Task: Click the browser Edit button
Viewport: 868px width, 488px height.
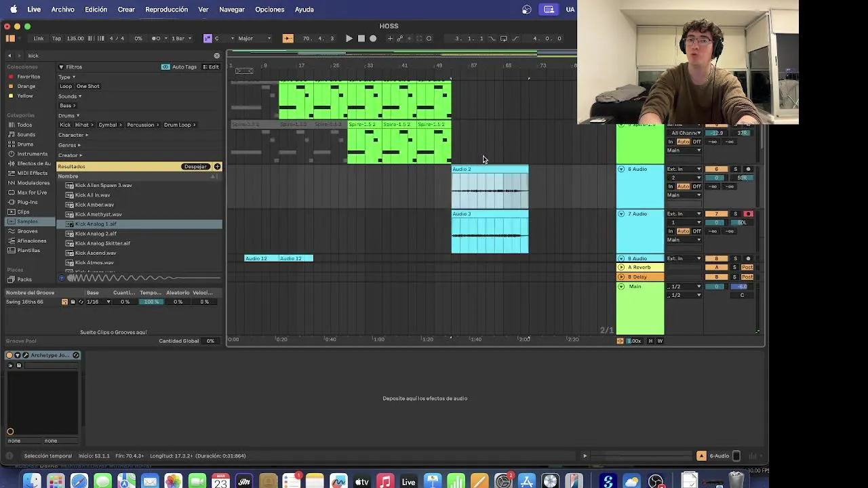Action: point(212,67)
